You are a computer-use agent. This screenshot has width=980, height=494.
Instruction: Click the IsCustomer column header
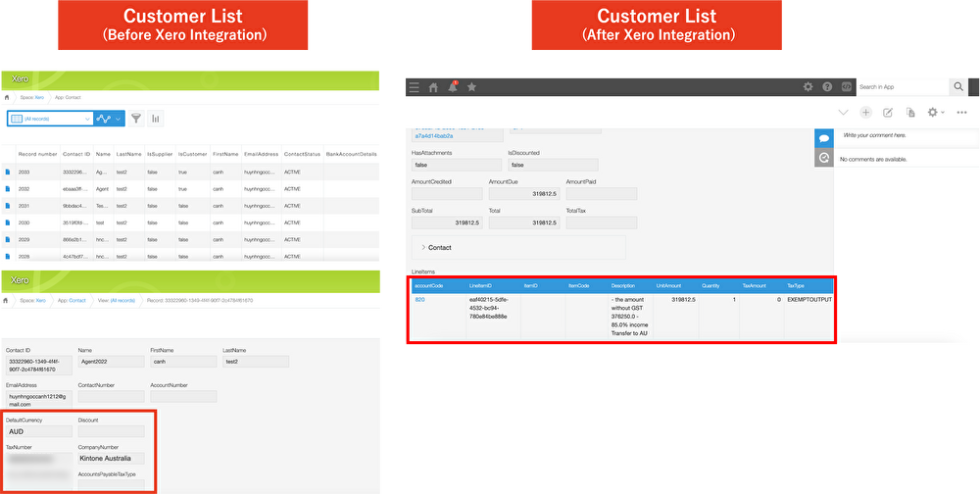pos(190,153)
